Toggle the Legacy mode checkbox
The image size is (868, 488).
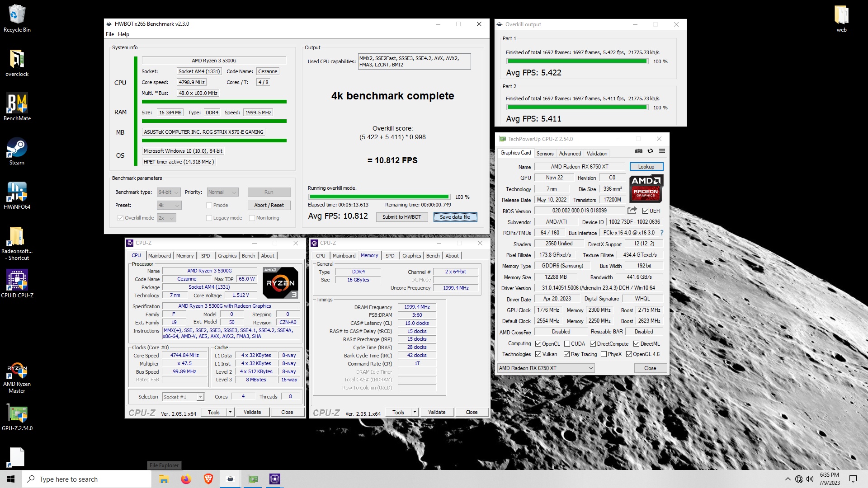click(209, 218)
